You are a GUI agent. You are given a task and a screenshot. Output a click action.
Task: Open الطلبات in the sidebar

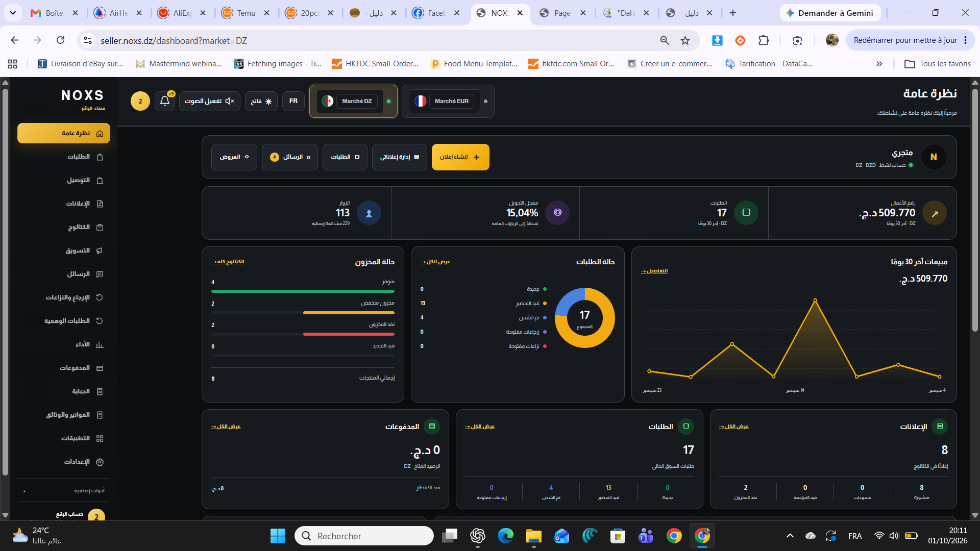(64, 157)
